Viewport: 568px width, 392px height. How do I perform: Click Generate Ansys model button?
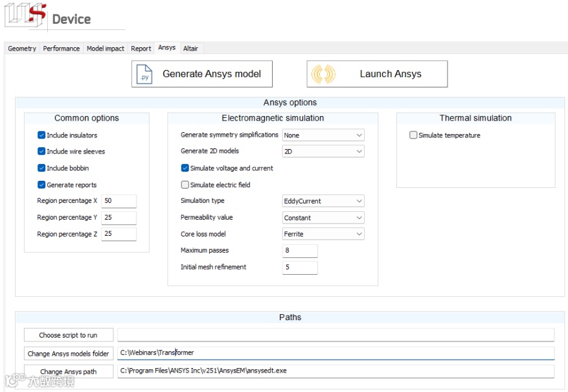tap(202, 74)
